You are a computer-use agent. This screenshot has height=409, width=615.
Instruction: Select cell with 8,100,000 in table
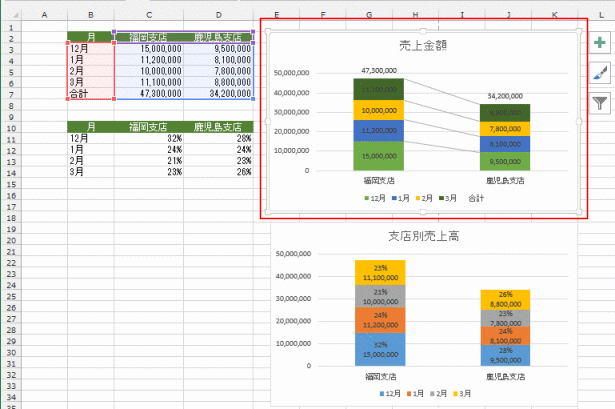tap(218, 60)
